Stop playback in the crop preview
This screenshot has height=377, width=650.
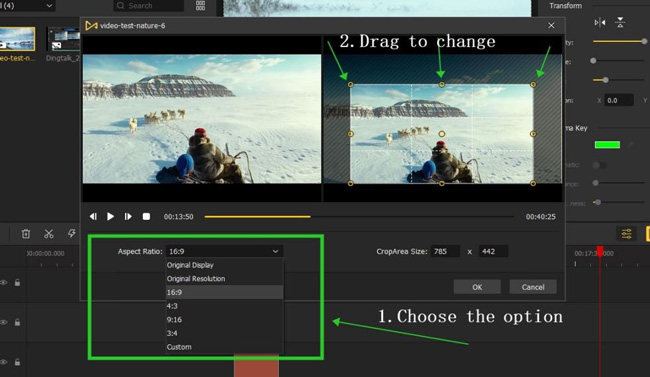coord(146,216)
